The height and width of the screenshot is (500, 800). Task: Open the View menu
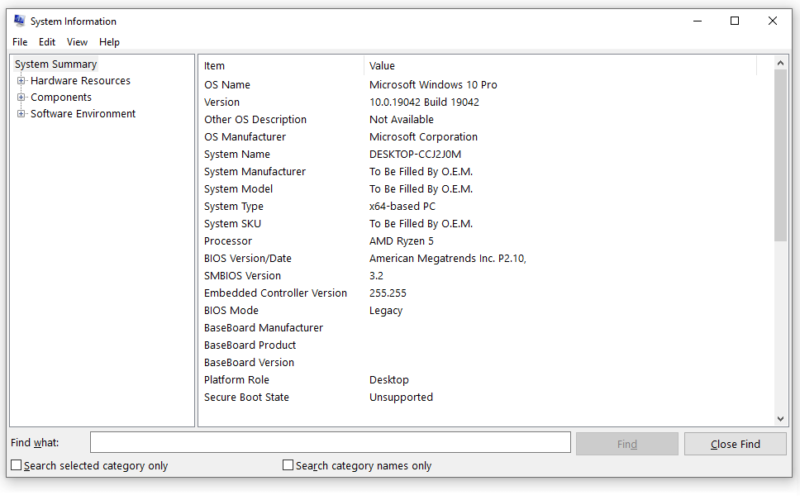pyautogui.click(x=77, y=42)
